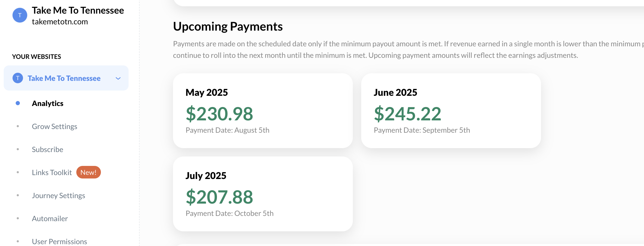
Task: Click the blue T avatar beside site title
Action: (x=20, y=15)
